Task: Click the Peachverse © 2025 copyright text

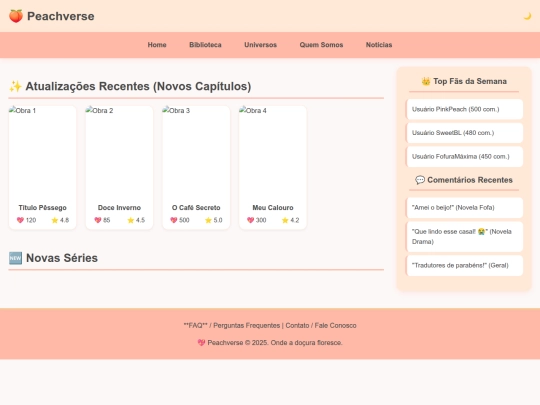Action: coord(275,343)
